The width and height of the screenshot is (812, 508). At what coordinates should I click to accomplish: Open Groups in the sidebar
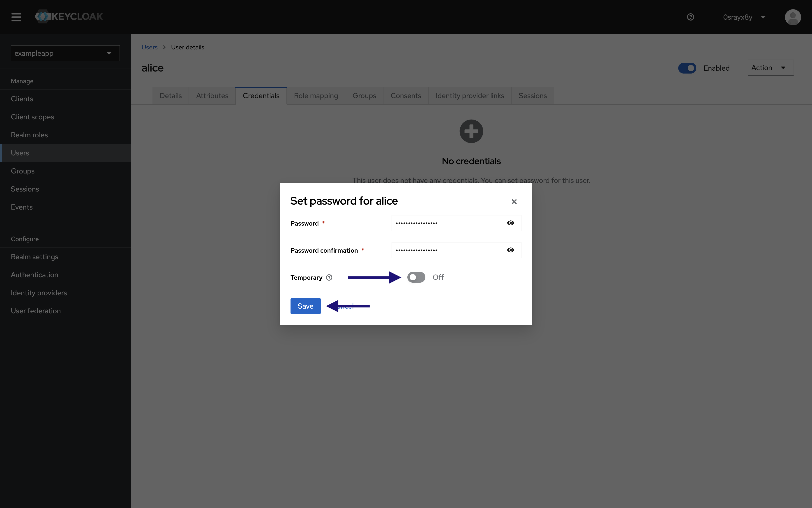point(65,171)
